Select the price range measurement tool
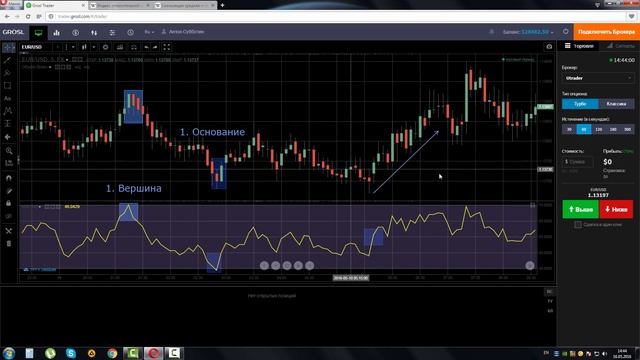The image size is (640, 360). (x=7, y=124)
